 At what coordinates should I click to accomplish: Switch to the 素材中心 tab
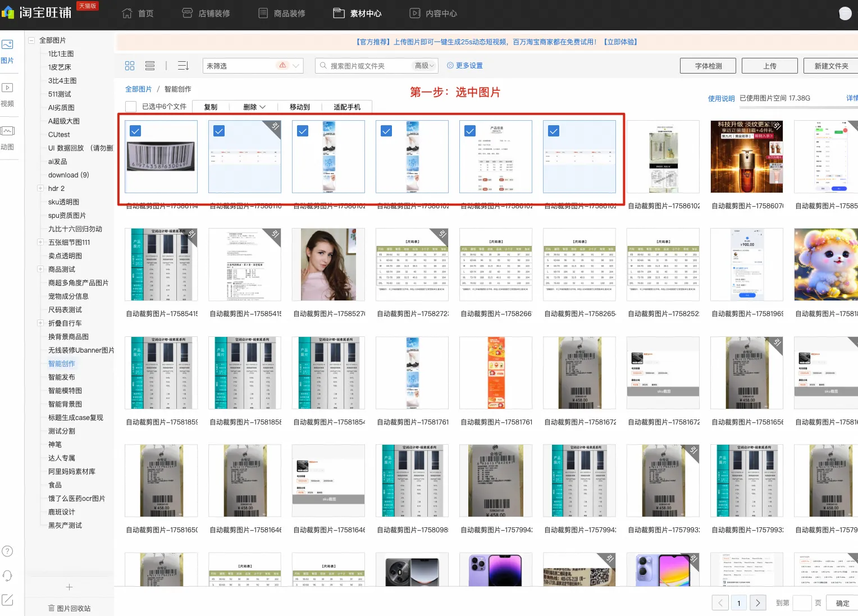click(357, 13)
